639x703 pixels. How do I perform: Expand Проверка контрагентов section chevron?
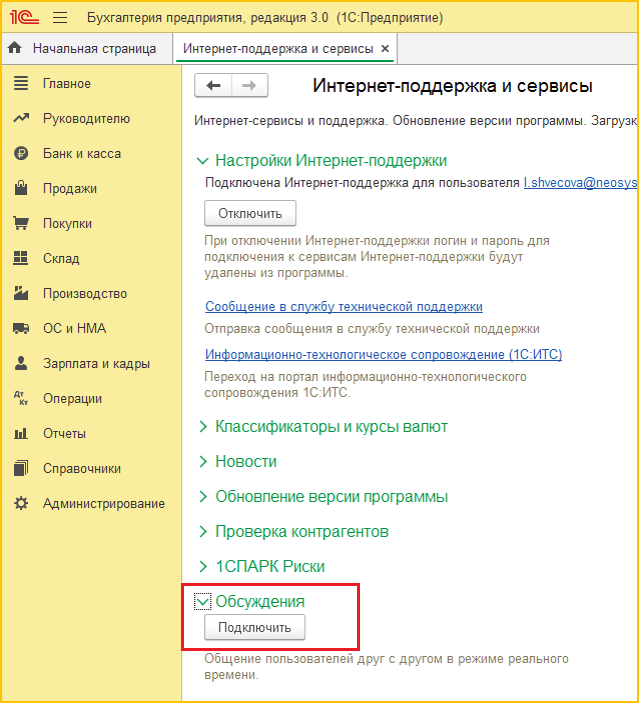coord(203,531)
